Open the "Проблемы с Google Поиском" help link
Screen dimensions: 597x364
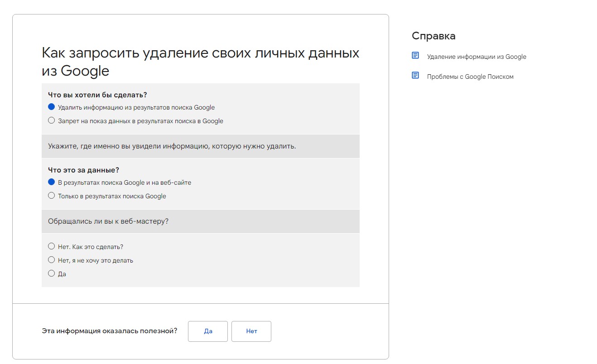point(470,77)
